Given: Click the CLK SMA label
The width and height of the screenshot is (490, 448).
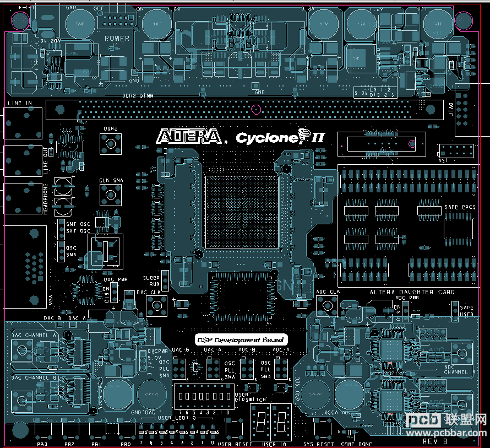Looking at the screenshot, I should (111, 180).
